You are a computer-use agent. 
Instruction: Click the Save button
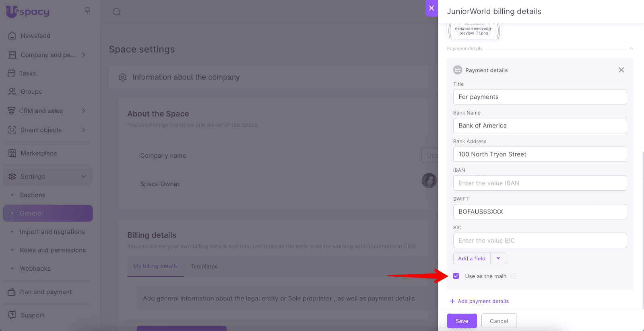462,321
